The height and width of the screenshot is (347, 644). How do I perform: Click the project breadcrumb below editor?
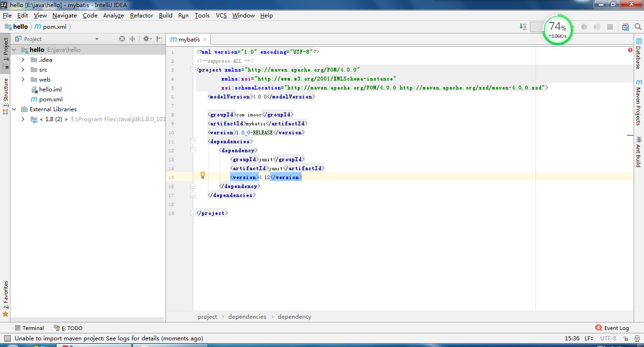(x=207, y=317)
